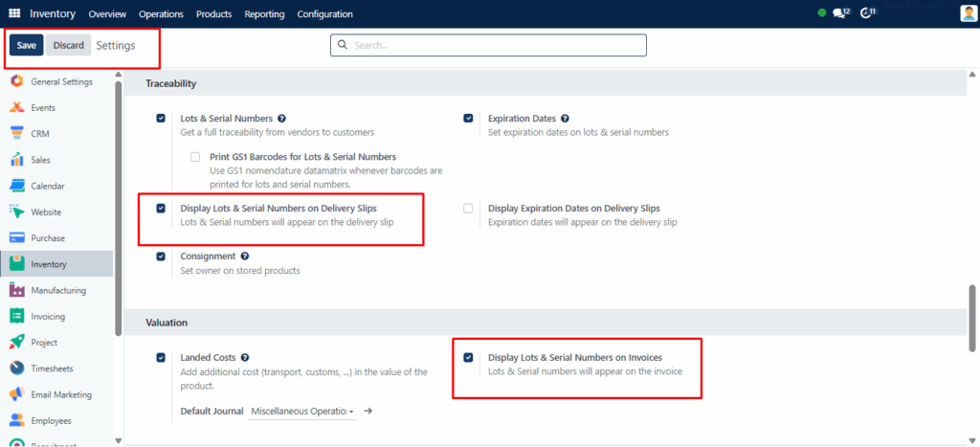Open the activities clock icon
Image resolution: width=980 pixels, height=447 pixels.
click(867, 13)
